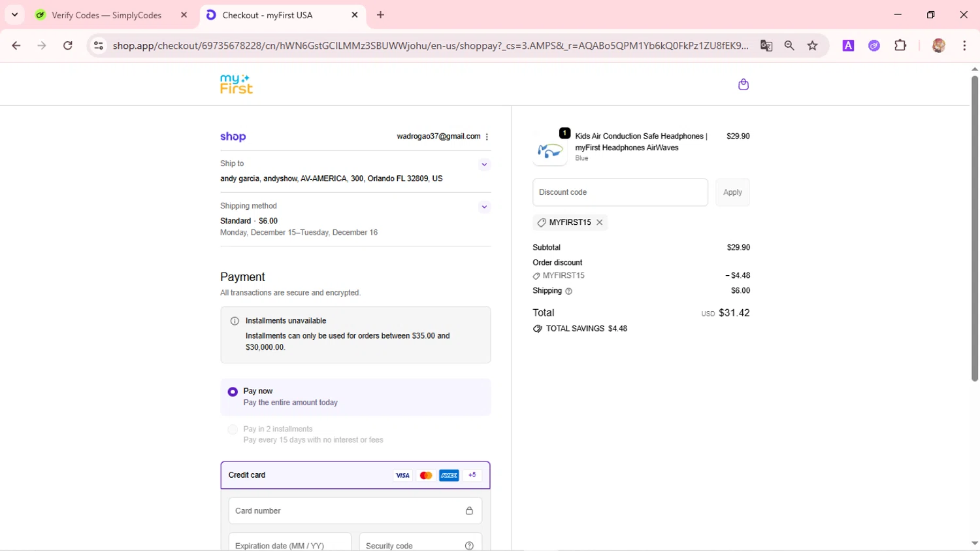Click the Mastercard icon
Screen dimensions: 980x551
426,475
